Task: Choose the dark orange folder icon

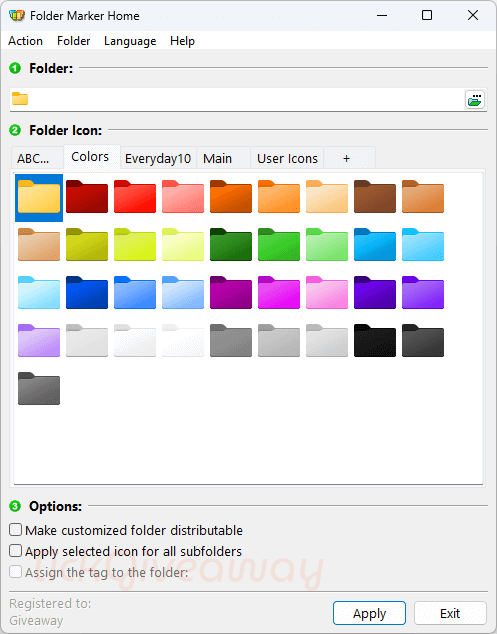Action: [x=231, y=197]
